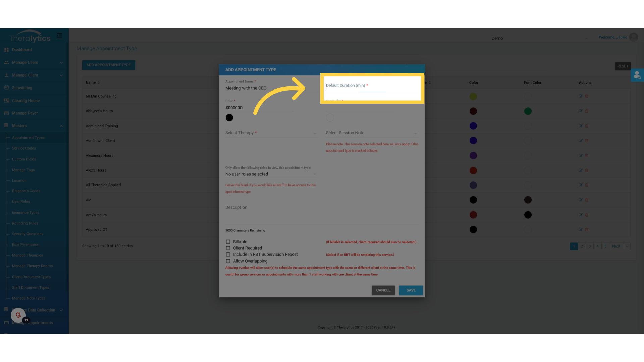Viewport: 644px width, 362px height.
Task: Click the Default Duration (min) field
Action: point(372,88)
